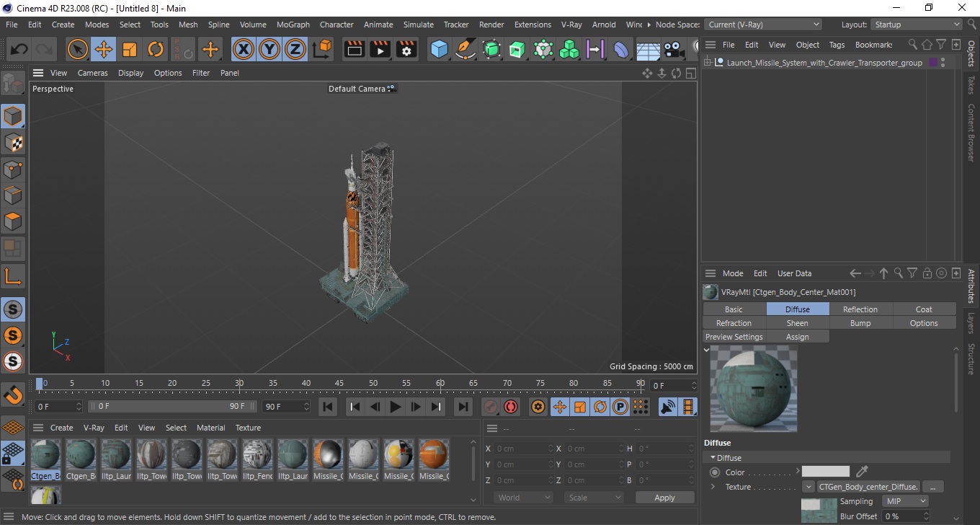Open the MoGraph menu
The height and width of the screenshot is (525, 980).
pos(293,25)
